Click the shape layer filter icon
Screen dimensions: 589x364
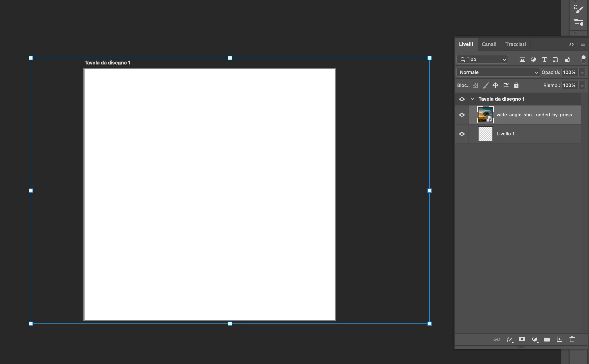(x=556, y=59)
